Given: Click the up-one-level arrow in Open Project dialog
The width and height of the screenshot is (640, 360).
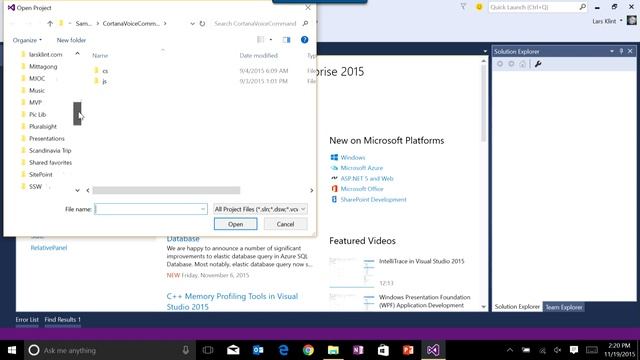Looking at the screenshot, I should pos(50,24).
